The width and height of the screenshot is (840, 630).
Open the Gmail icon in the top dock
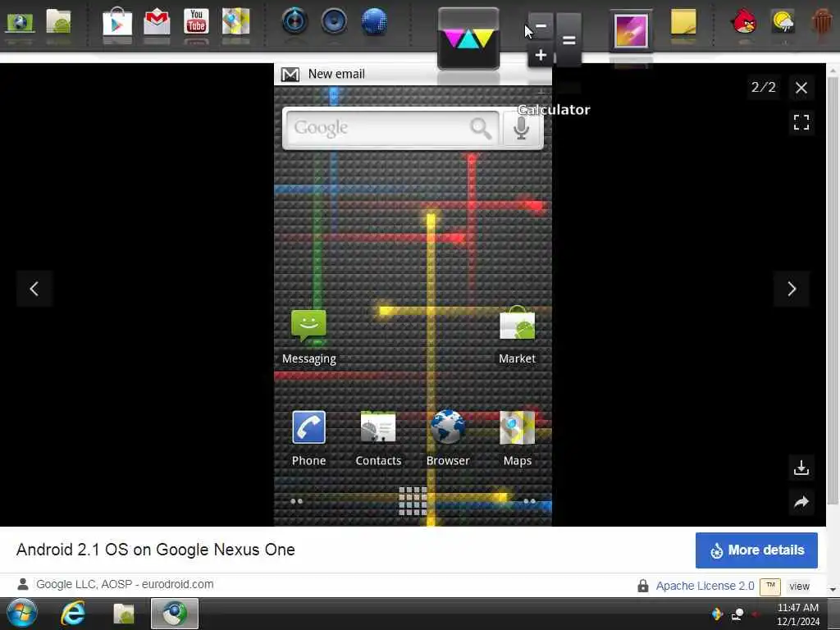point(157,22)
